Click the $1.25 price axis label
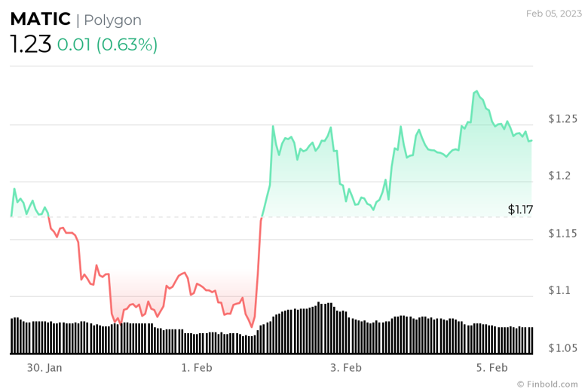The image size is (588, 392). pyautogui.click(x=562, y=119)
